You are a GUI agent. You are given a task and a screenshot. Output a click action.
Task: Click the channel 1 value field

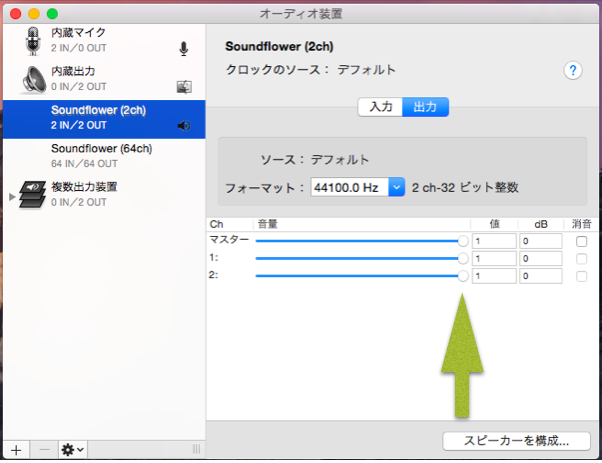[x=494, y=258]
